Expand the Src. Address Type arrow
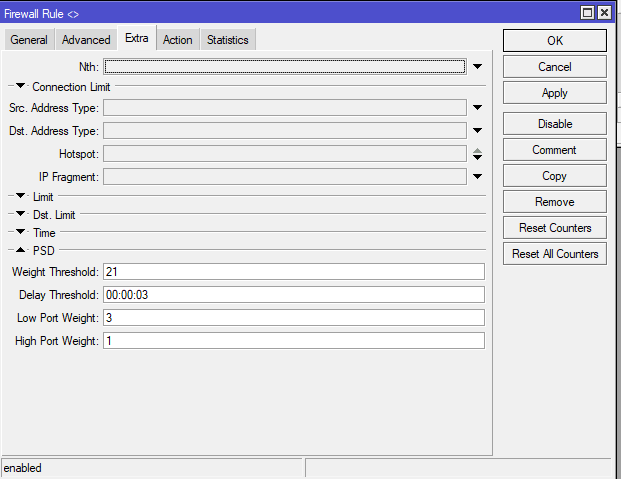Image resolution: width=621 pixels, height=479 pixels. (477, 108)
